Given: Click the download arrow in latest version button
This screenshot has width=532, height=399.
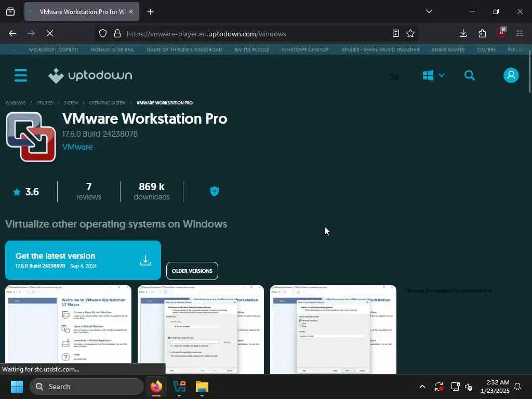Looking at the screenshot, I should coord(145,260).
